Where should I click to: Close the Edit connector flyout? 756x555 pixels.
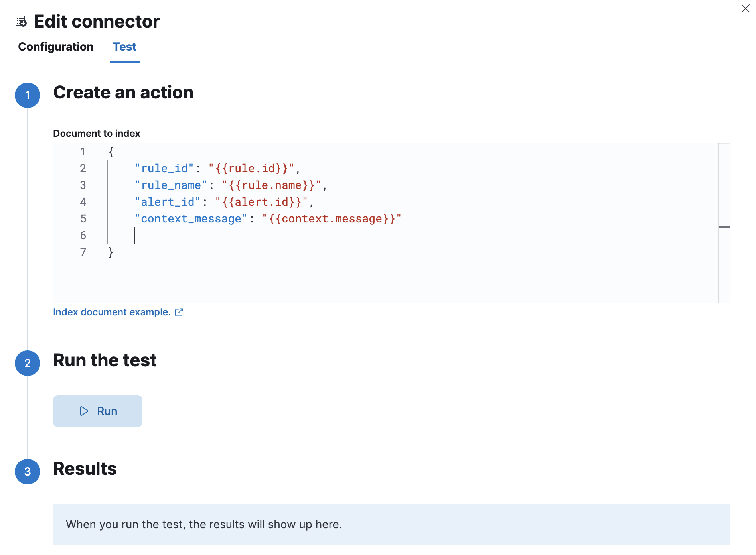[x=746, y=8]
